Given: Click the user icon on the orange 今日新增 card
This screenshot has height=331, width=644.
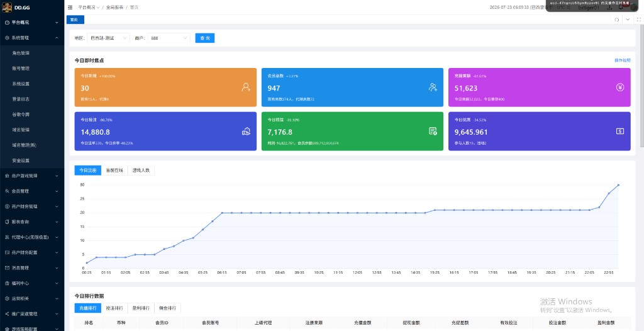Looking at the screenshot, I should point(246,87).
